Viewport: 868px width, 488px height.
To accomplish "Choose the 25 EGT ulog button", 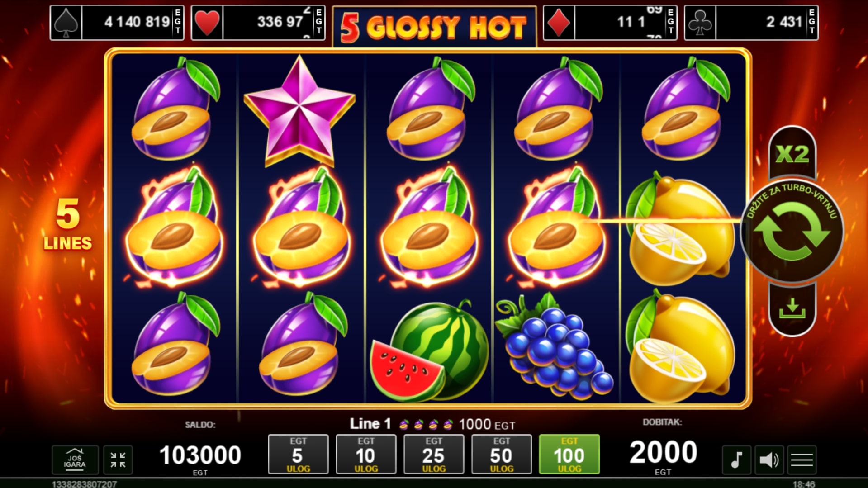I will [x=434, y=455].
